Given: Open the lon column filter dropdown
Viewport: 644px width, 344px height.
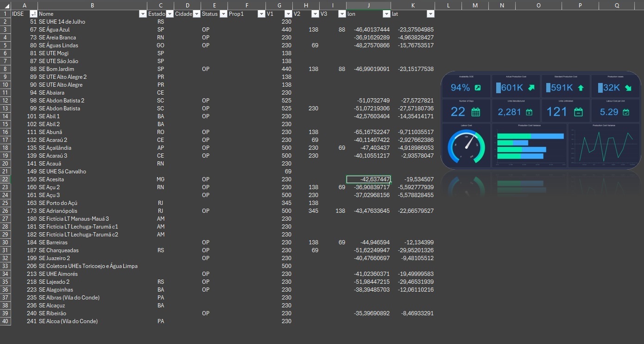Looking at the screenshot, I should click(x=386, y=14).
